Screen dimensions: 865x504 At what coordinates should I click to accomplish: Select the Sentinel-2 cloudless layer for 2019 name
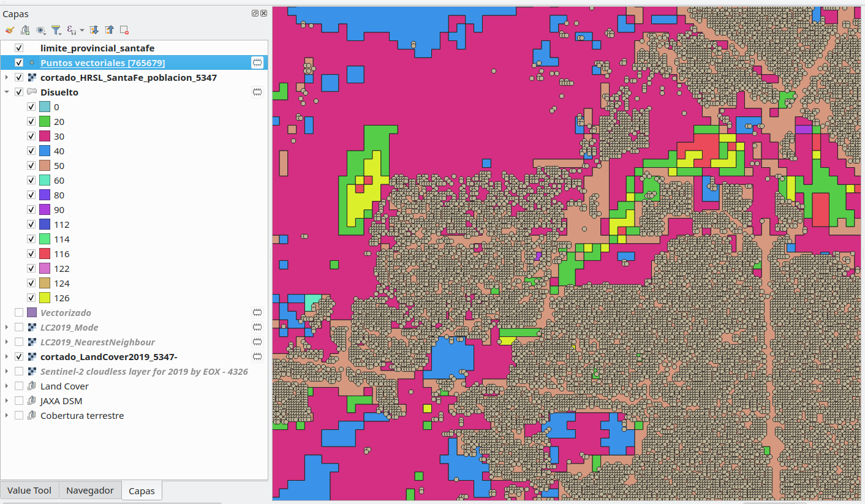pyautogui.click(x=144, y=371)
